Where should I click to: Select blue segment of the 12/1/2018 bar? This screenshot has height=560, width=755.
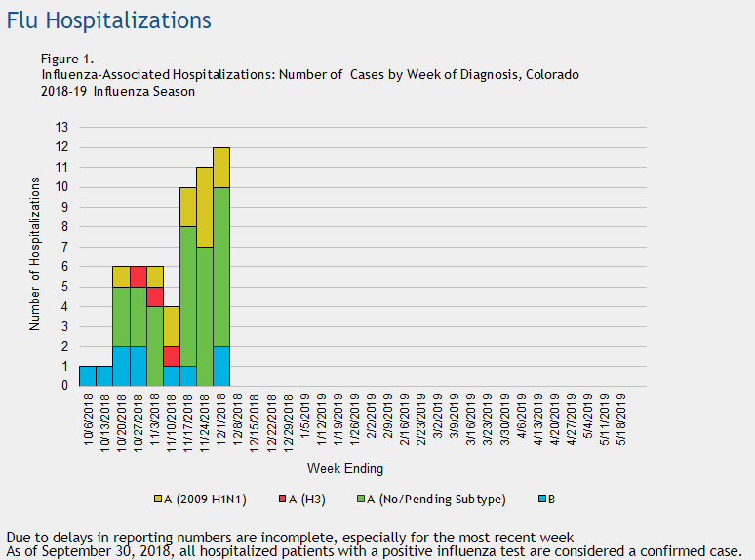tap(221, 366)
